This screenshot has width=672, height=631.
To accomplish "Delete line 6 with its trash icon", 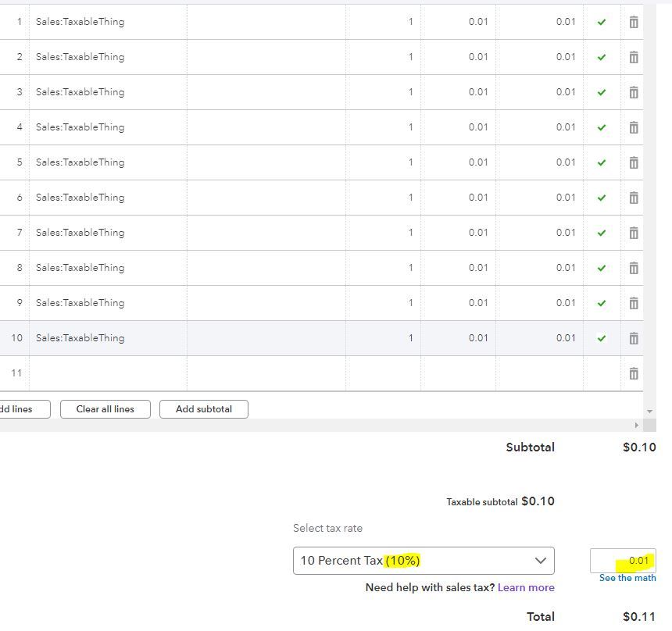I will [x=634, y=198].
